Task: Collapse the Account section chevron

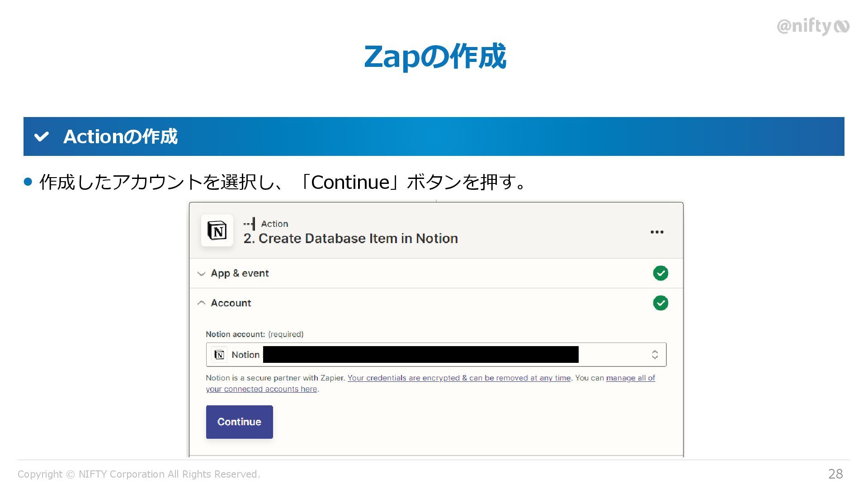Action: pyautogui.click(x=202, y=303)
